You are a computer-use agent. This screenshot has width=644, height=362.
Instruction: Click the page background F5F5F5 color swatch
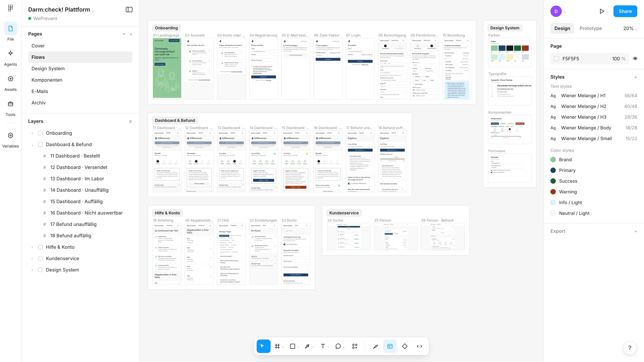pos(556,59)
